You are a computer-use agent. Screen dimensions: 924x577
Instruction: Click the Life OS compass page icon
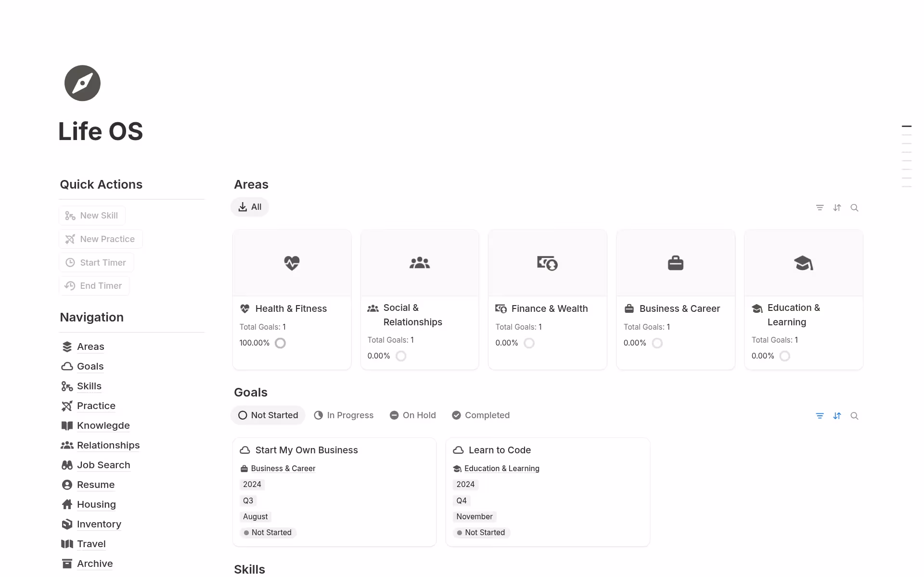[82, 83]
